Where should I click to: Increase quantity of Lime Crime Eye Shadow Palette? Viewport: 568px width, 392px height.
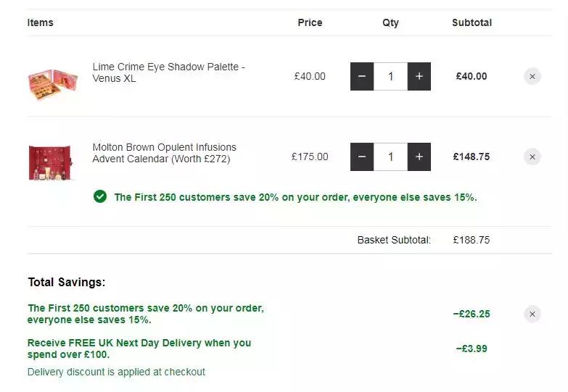[419, 76]
